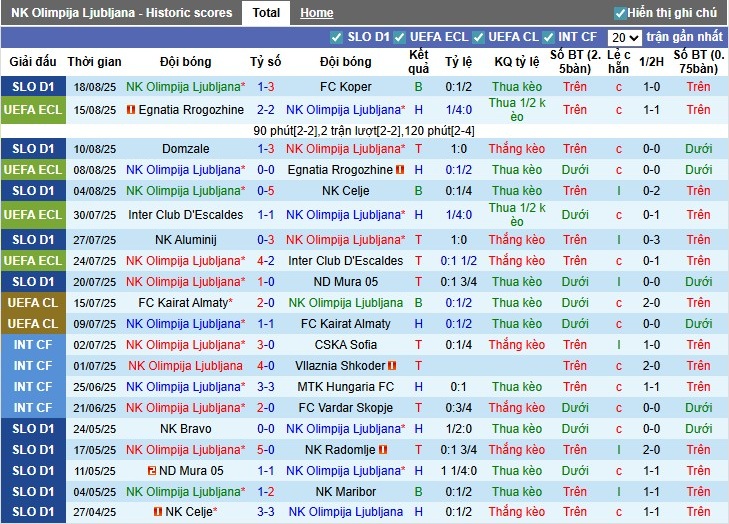Click FC Kairat Almaty* in 15/07/25 row
Viewport: 729px width, 524px height.
pyautogui.click(x=186, y=303)
